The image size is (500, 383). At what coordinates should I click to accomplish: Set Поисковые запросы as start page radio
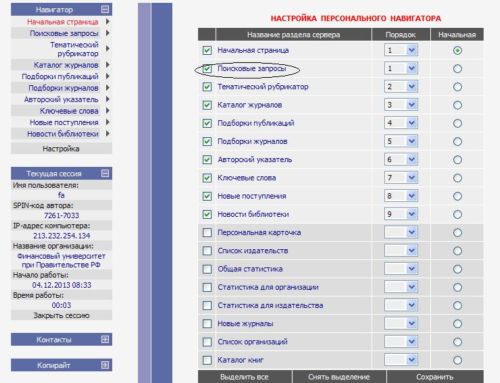457,69
